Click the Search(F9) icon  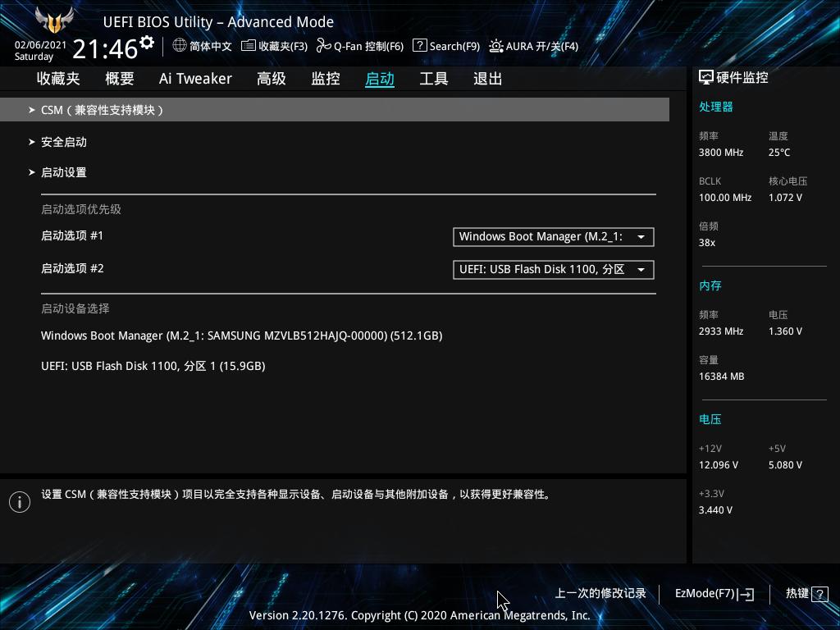[x=419, y=46]
